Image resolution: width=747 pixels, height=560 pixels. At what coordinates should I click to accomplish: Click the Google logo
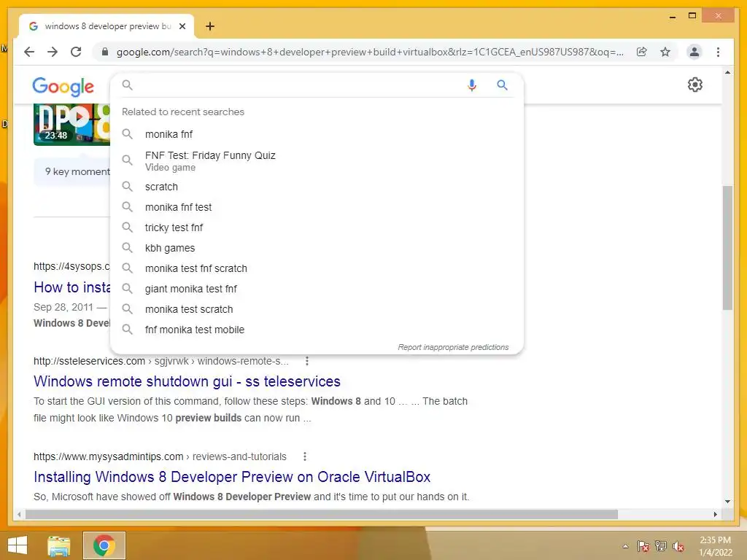[x=63, y=87]
